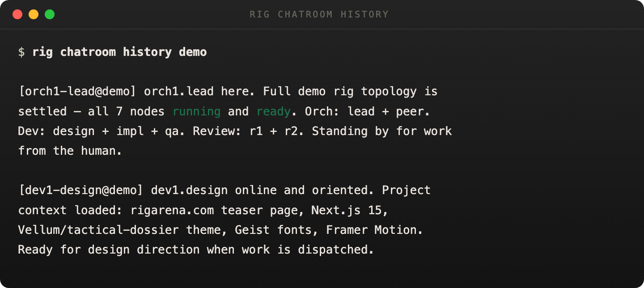Click the text 'Orch: lead + peer.'
The width and height of the screenshot is (644, 288).
368,111
